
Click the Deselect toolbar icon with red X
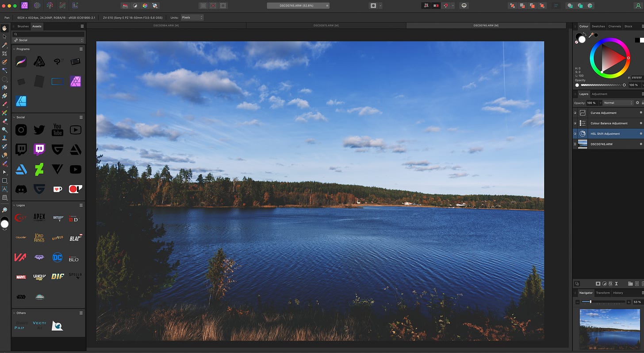point(213,6)
